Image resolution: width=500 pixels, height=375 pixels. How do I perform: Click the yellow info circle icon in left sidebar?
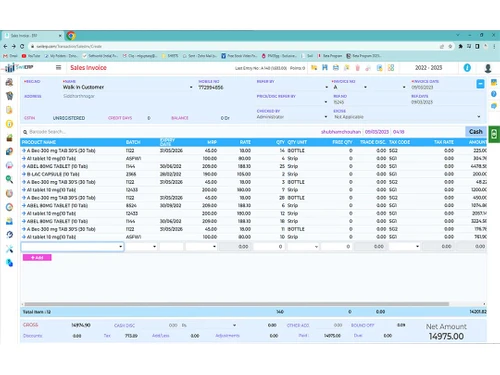[9, 124]
